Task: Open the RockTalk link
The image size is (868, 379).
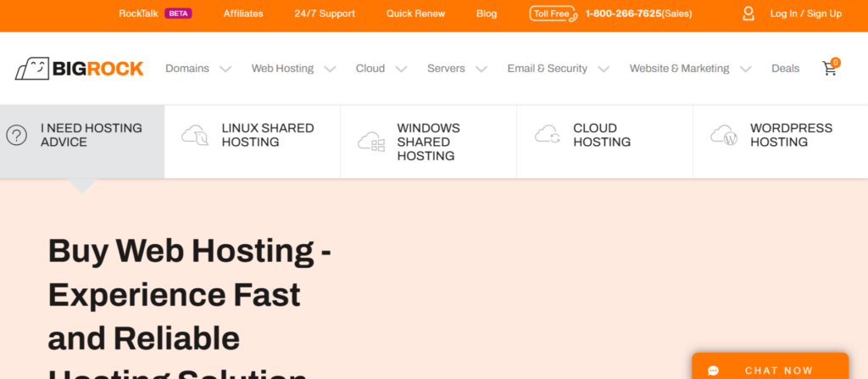Action: (x=138, y=14)
